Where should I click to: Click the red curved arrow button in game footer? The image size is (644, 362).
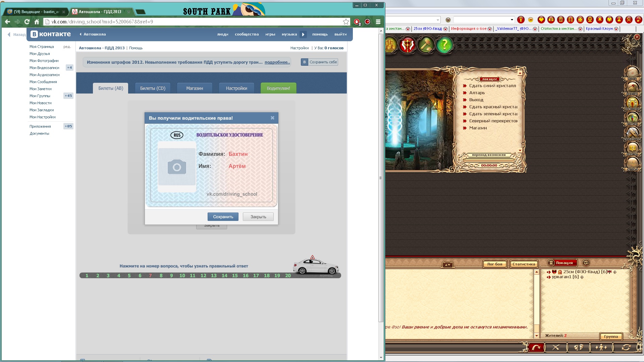[536, 348]
